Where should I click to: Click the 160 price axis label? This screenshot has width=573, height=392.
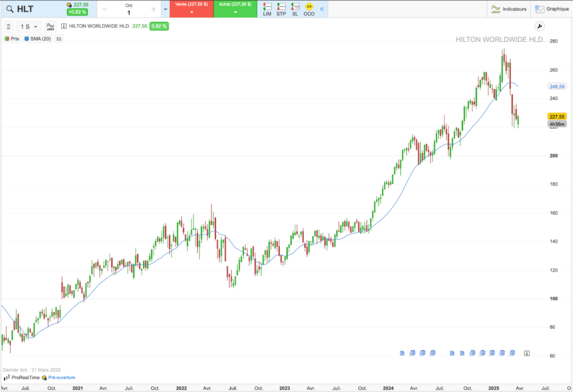pyautogui.click(x=553, y=213)
